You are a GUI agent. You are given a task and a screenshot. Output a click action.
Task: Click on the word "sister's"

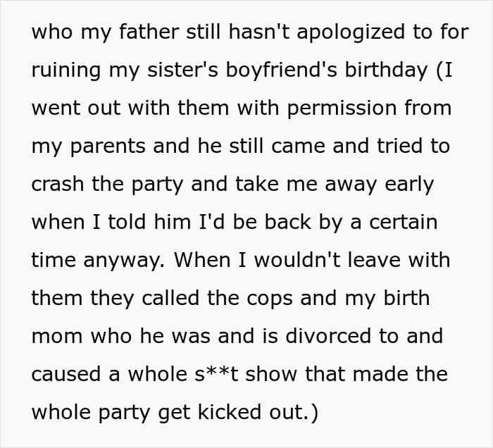pyautogui.click(x=182, y=70)
